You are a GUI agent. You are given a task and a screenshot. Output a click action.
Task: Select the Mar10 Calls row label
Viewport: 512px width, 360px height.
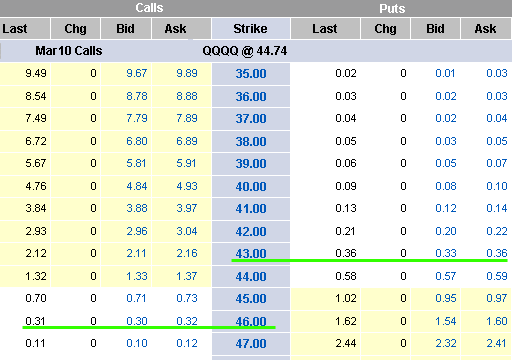pos(69,51)
